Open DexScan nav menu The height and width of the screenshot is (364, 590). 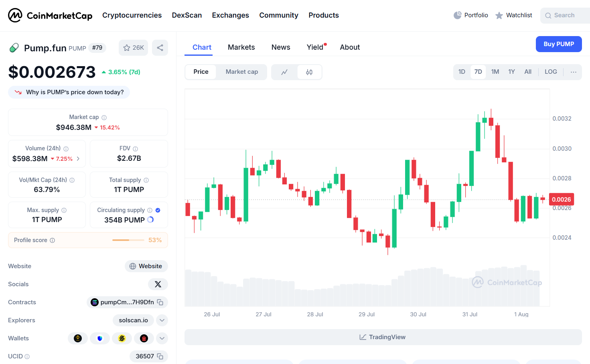coord(187,15)
